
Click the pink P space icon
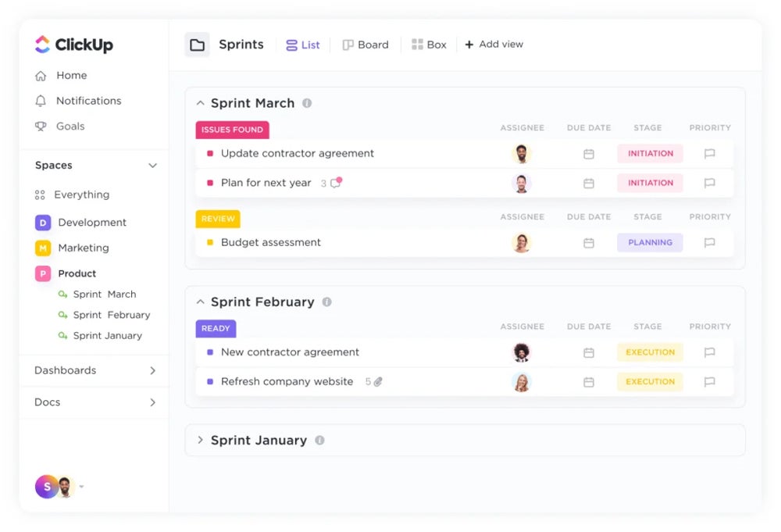pos(43,273)
